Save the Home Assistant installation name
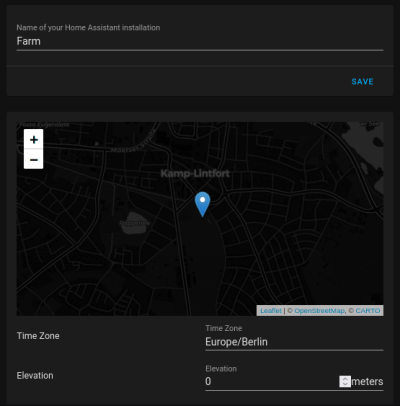 [x=362, y=82]
